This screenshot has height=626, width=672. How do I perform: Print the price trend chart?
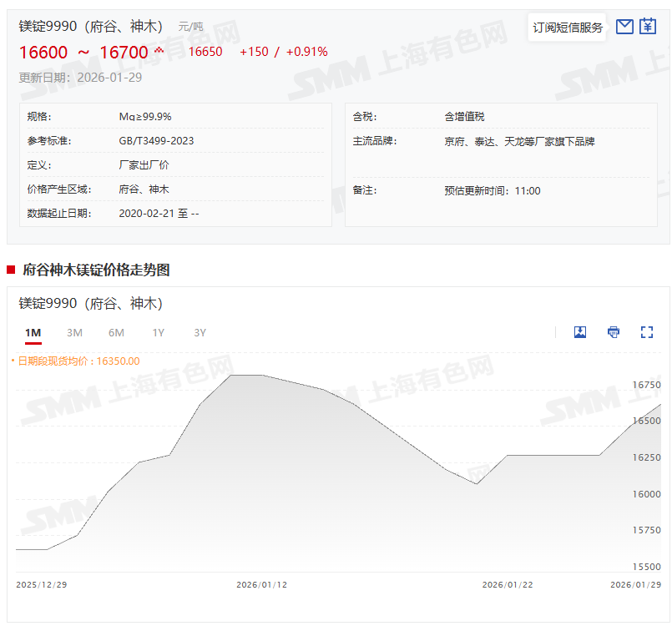point(614,332)
